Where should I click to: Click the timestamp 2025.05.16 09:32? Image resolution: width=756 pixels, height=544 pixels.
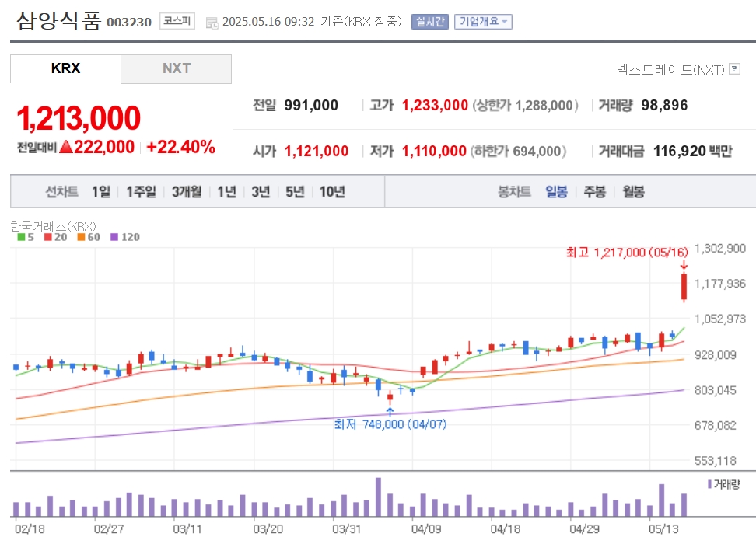tap(268, 22)
